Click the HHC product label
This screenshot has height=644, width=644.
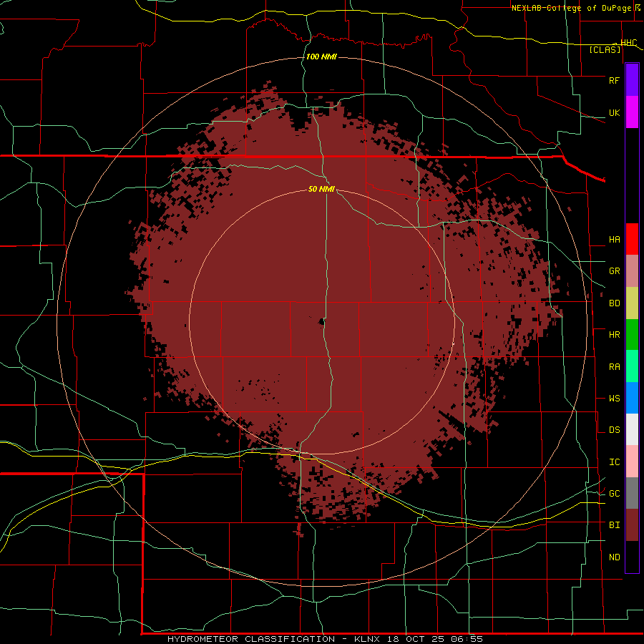tap(628, 43)
